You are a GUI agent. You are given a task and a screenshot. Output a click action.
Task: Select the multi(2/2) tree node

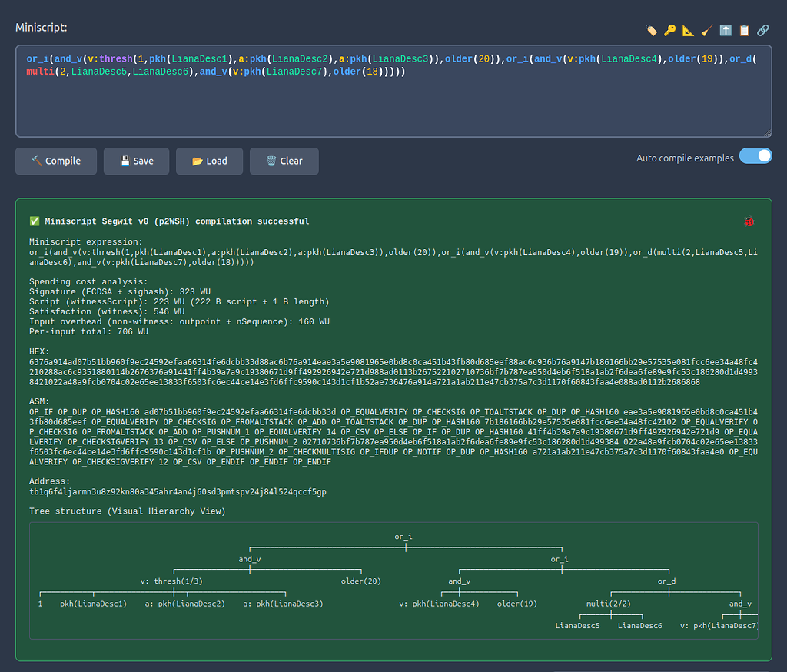[609, 604]
